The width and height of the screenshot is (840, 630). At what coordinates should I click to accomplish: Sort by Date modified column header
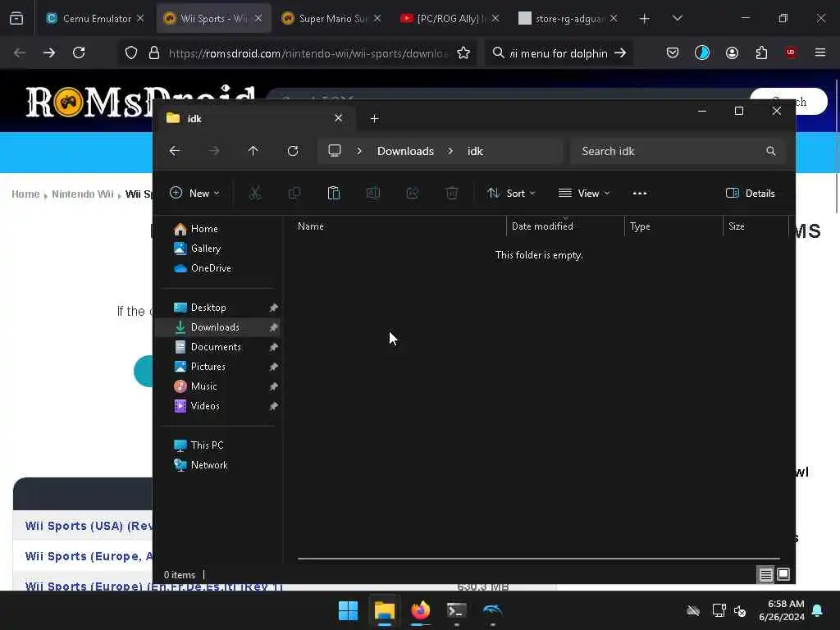[542, 226]
